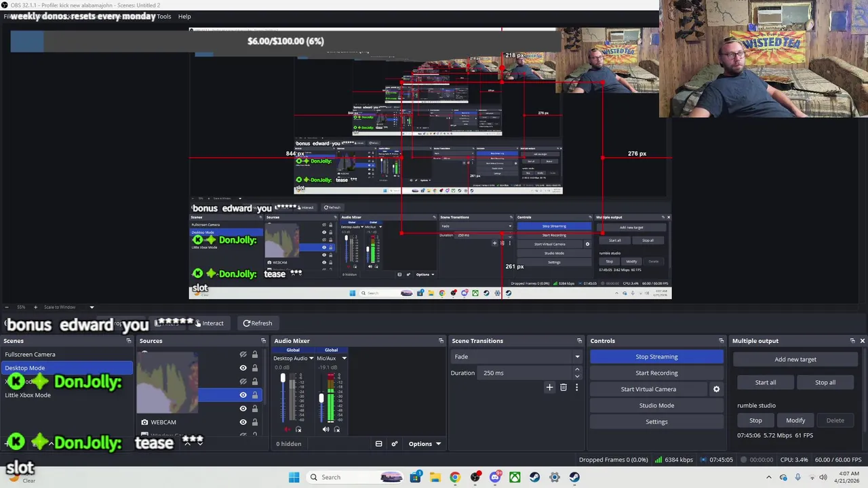The height and width of the screenshot is (488, 868).
Task: Modify the rumble studio target
Action: [x=795, y=420]
